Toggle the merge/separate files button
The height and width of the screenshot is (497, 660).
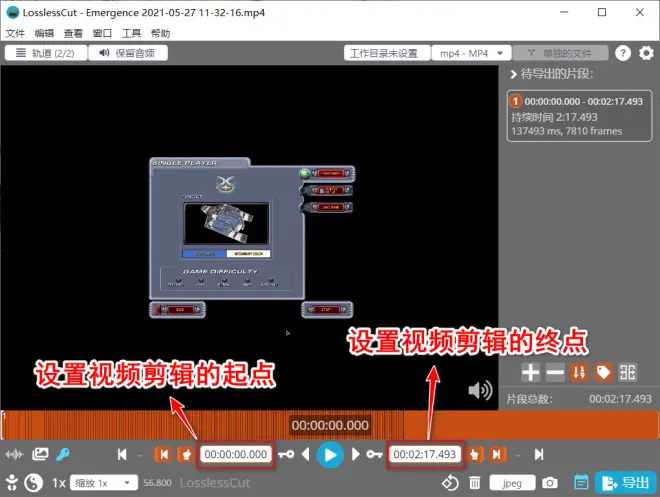point(561,53)
